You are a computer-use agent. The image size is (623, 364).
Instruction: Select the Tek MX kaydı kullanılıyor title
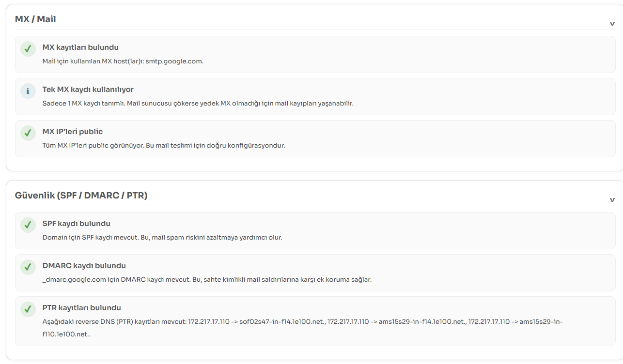coord(88,90)
